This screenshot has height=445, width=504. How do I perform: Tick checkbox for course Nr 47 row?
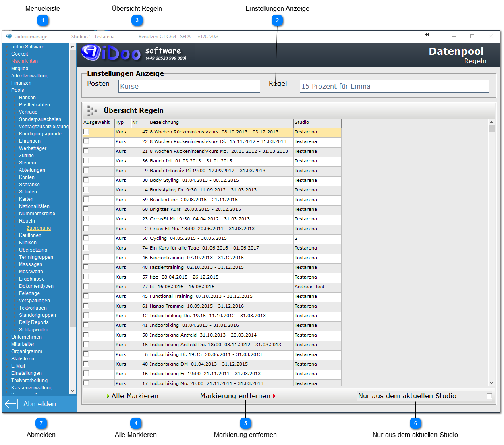(x=86, y=132)
